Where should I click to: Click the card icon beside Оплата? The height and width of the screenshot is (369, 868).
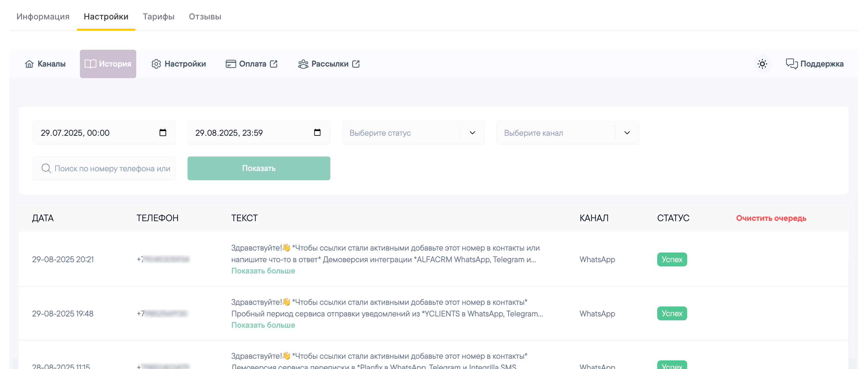[230, 64]
